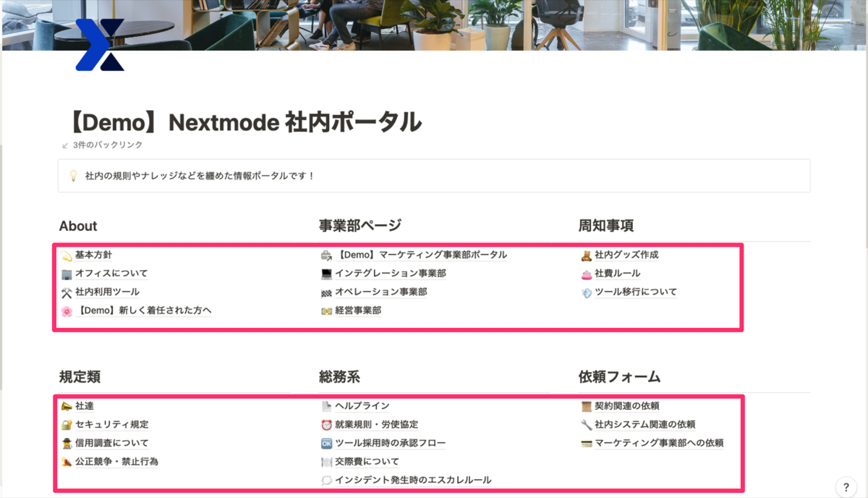Click the megaphone icon beside 社達

(x=66, y=406)
